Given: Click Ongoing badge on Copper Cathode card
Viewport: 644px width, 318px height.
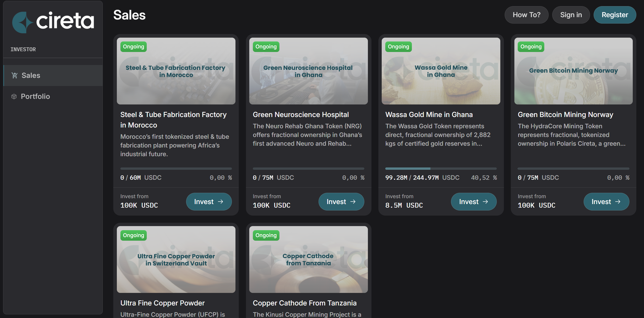Looking at the screenshot, I should (x=266, y=235).
